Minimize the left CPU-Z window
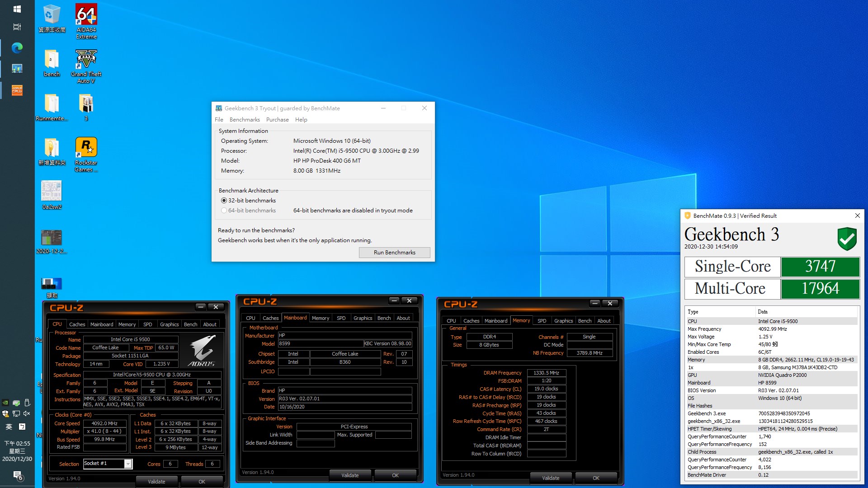The height and width of the screenshot is (488, 868). 201,307
